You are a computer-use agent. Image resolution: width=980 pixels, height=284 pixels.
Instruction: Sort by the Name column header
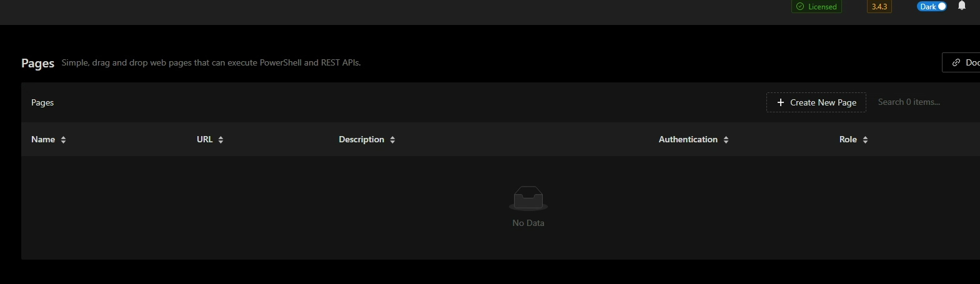(x=43, y=139)
